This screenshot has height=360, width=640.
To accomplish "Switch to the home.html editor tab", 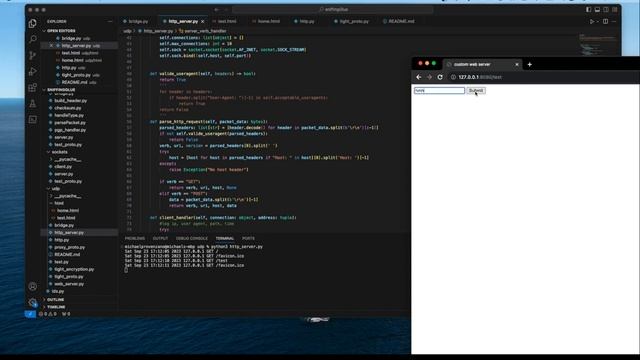I will pos(268,21).
